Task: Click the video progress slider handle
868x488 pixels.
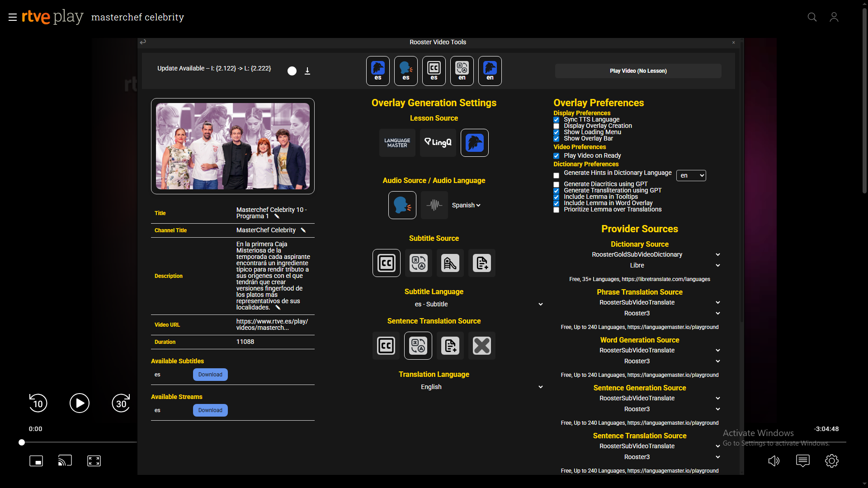Action: pos(22,442)
